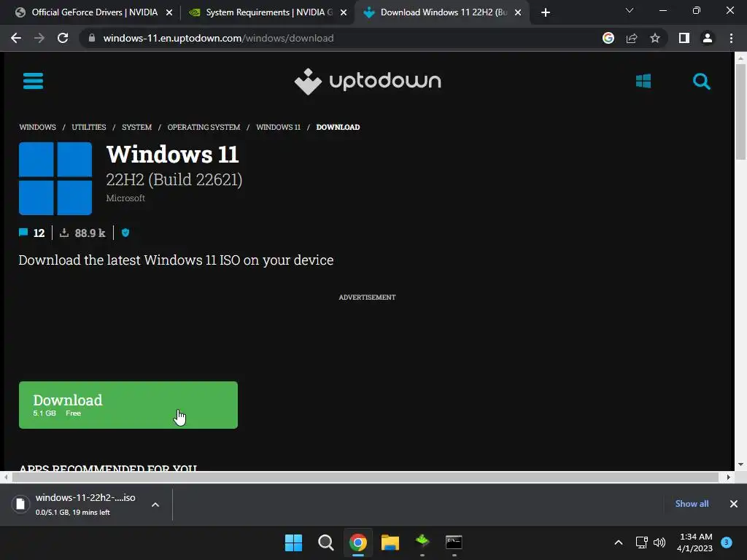
Task: Click the scroll right arrow
Action: pos(728,477)
